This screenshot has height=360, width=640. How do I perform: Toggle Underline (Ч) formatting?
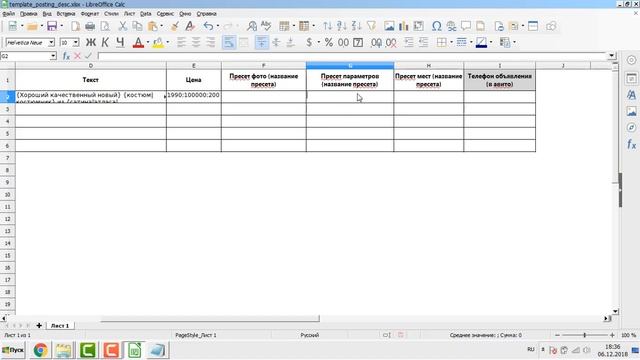(x=120, y=42)
